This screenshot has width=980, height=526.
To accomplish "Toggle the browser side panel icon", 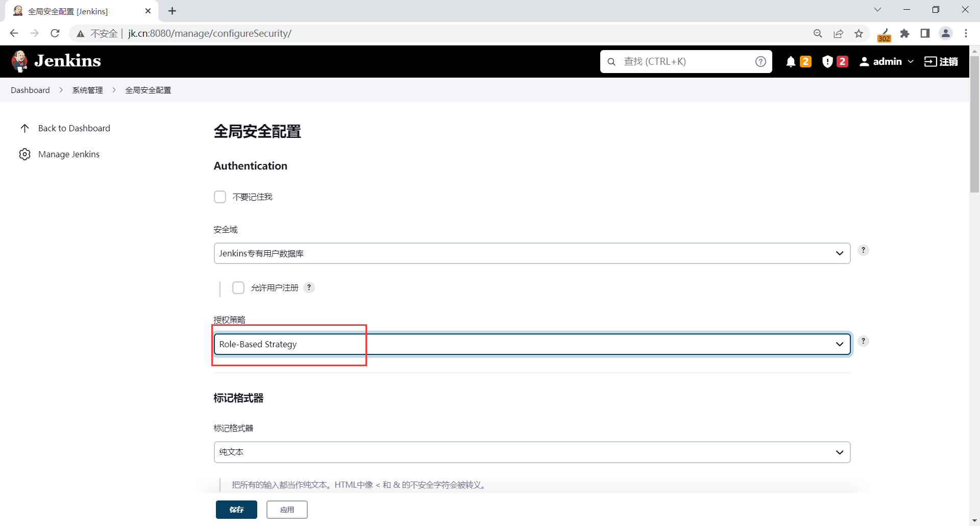I will (925, 33).
